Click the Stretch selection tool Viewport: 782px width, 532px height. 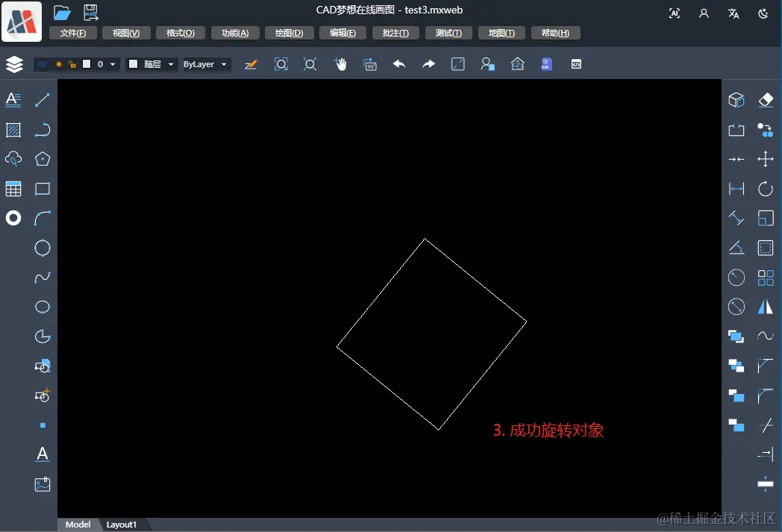click(x=766, y=248)
